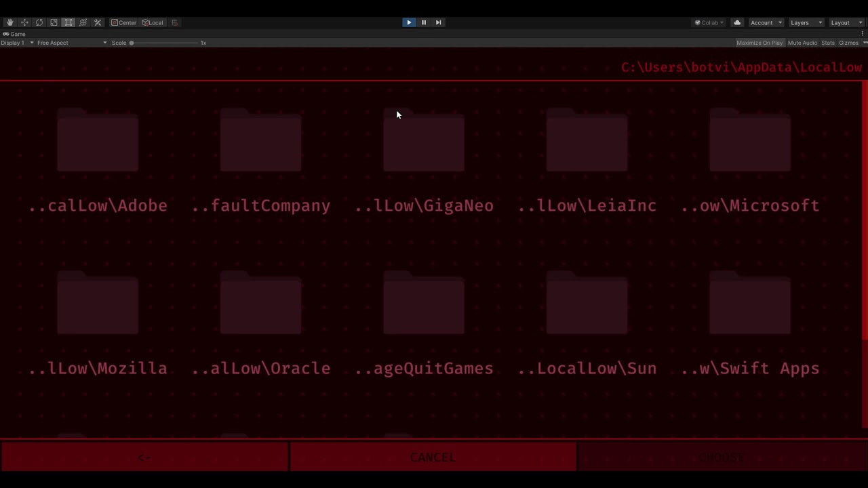Click the ..calLow\Adobe label
Image resolution: width=868 pixels, height=488 pixels.
[x=98, y=205]
